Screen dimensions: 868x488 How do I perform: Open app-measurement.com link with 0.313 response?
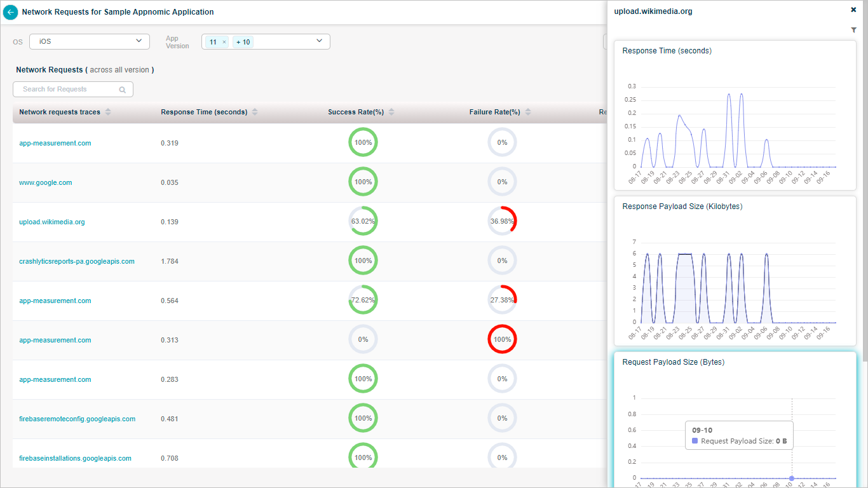tap(55, 340)
